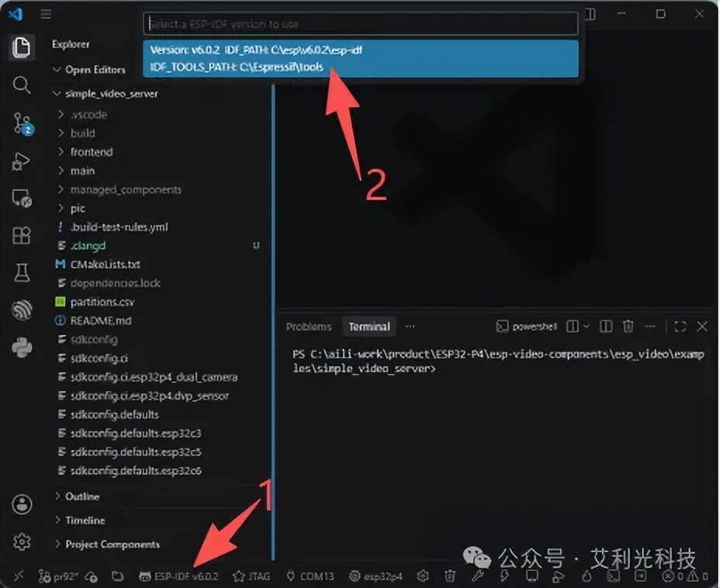Image resolution: width=720 pixels, height=588 pixels.
Task: Open Run and Debug view
Action: point(21,161)
